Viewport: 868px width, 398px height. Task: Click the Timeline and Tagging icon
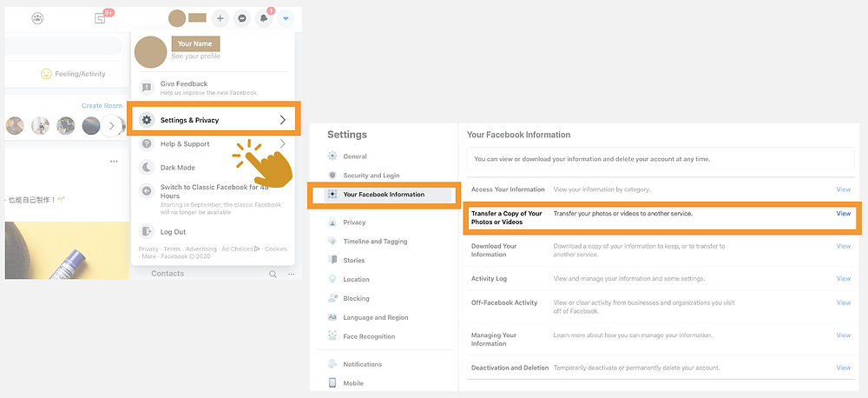tap(332, 241)
